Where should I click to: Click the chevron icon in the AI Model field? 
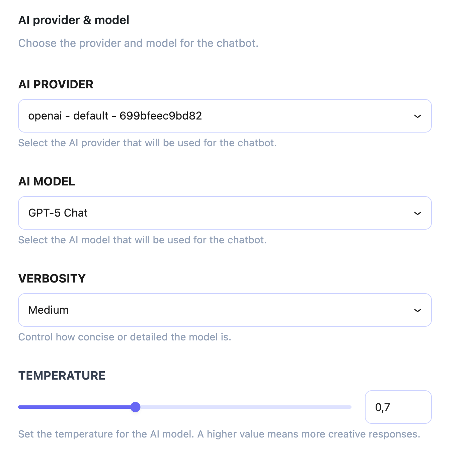point(417,213)
